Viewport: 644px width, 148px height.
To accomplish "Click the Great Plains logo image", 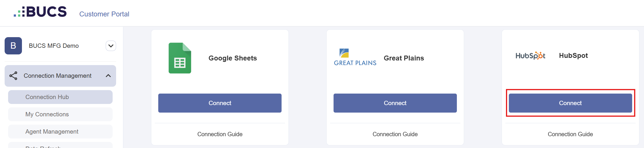I will click(355, 57).
